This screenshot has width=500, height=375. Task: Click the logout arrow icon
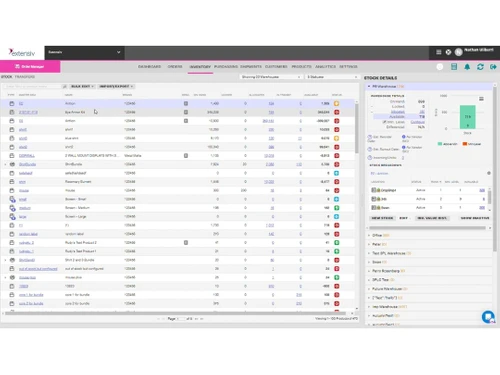(x=493, y=67)
